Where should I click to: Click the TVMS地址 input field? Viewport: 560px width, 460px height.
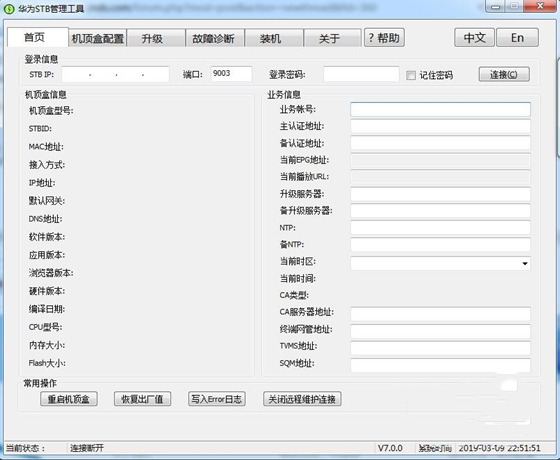440,348
